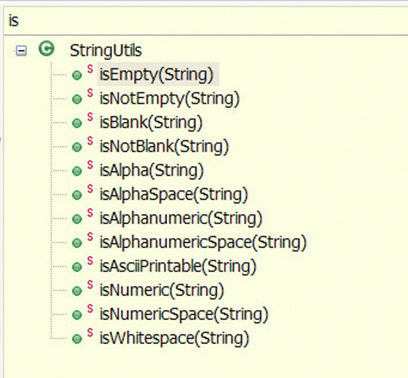Click green method icon beside isNumeric(String)
Screen dimensions: 408x378
click(77, 291)
